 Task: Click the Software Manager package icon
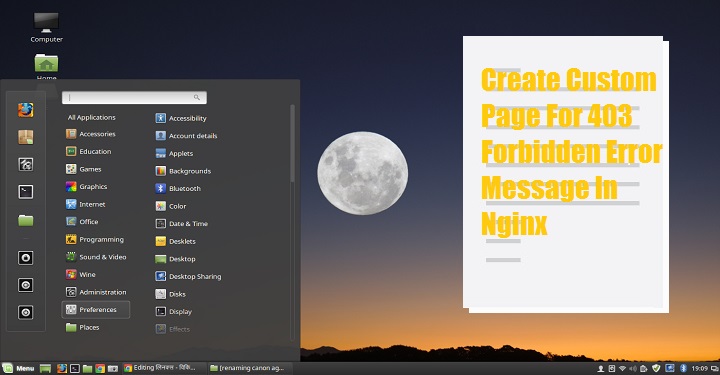click(x=26, y=137)
